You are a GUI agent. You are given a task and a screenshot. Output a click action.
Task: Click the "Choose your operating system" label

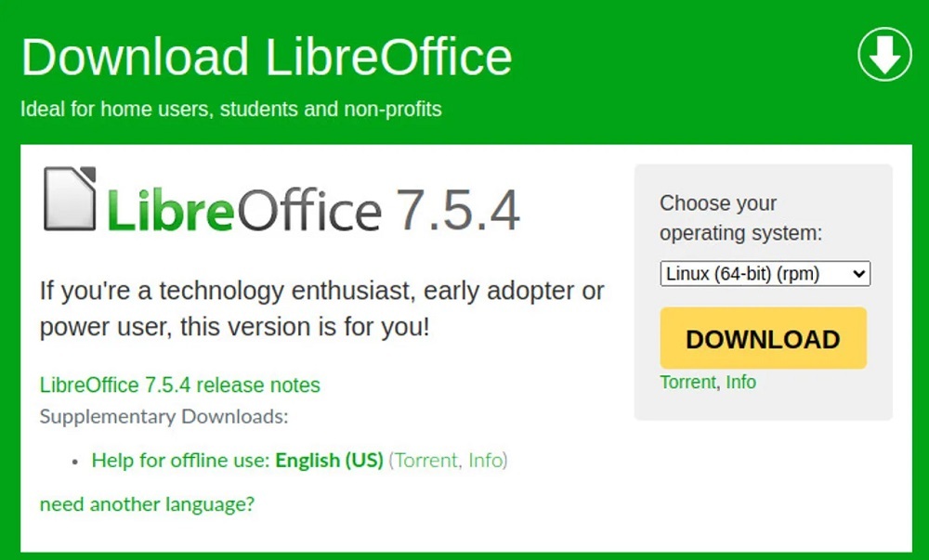click(740, 217)
